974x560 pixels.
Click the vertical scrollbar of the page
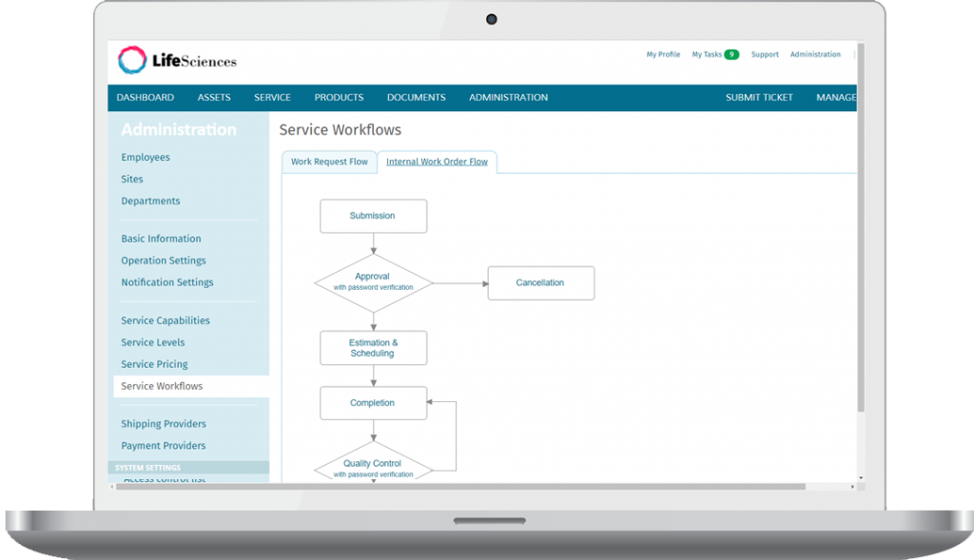[x=861, y=227]
